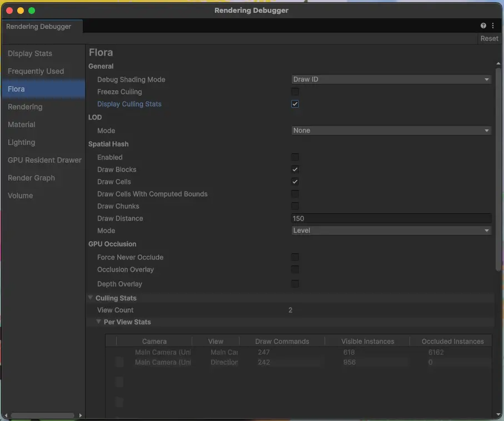504x421 pixels.
Task: Click the View column header
Action: point(216,342)
